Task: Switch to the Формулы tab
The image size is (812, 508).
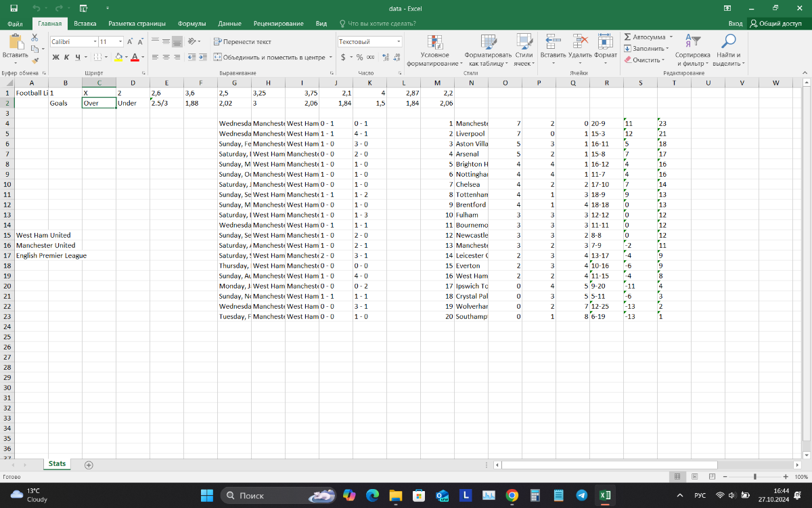Action: point(191,23)
